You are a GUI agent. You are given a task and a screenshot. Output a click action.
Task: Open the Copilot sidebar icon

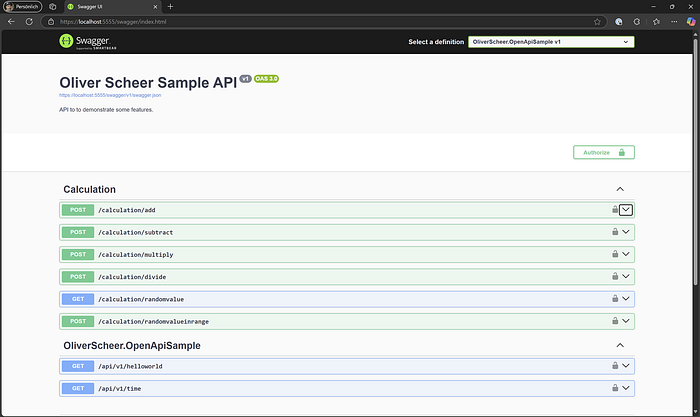click(691, 21)
